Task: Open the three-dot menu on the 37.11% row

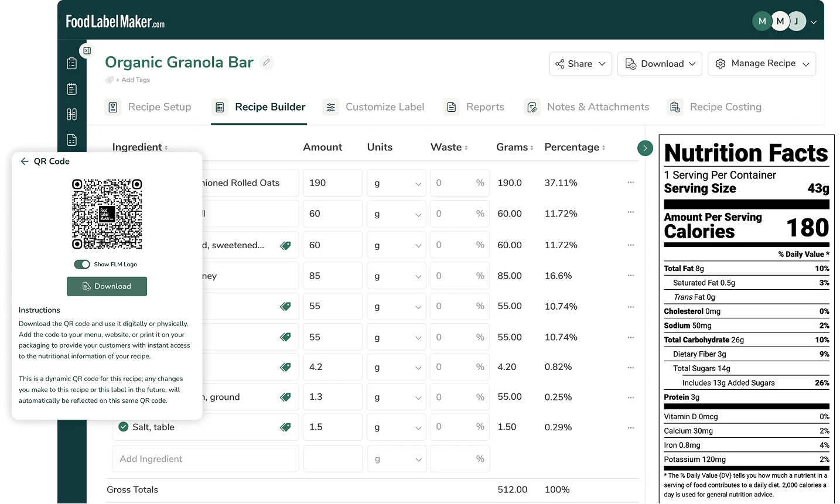Action: (x=631, y=182)
